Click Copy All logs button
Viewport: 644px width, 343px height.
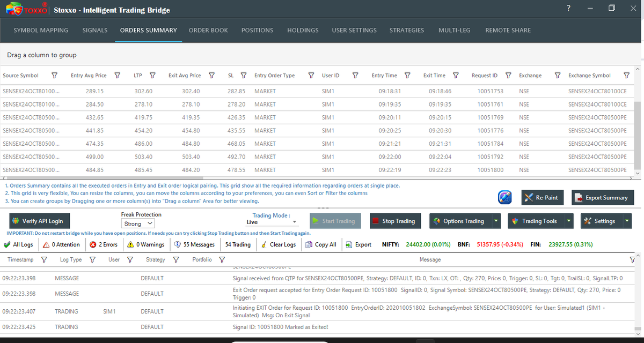click(321, 244)
